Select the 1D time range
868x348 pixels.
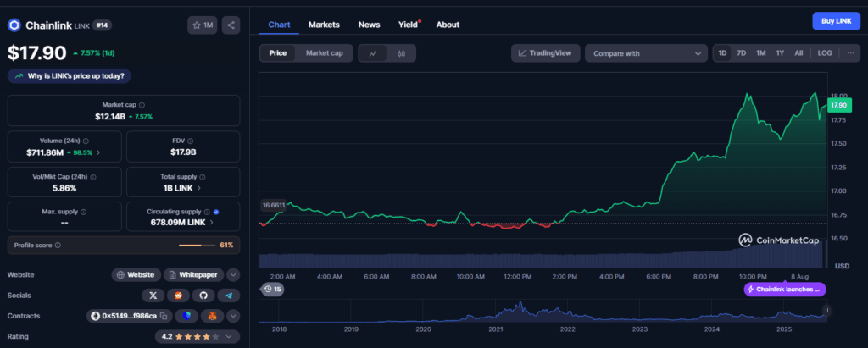722,53
